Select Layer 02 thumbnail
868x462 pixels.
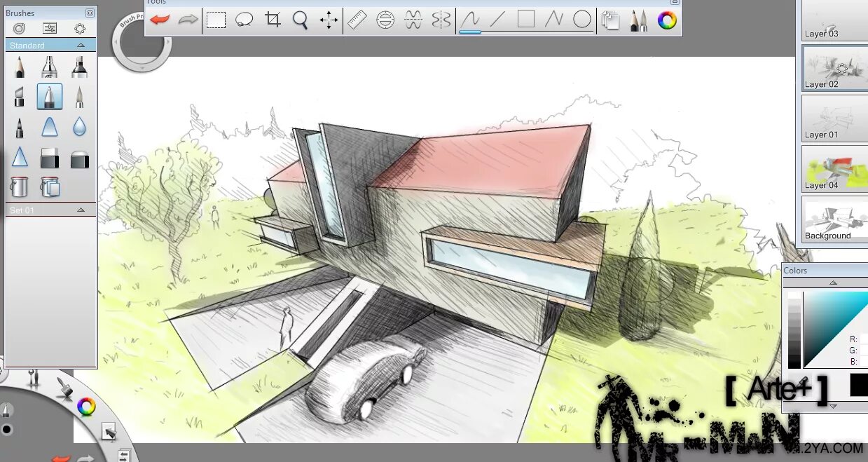835,69
